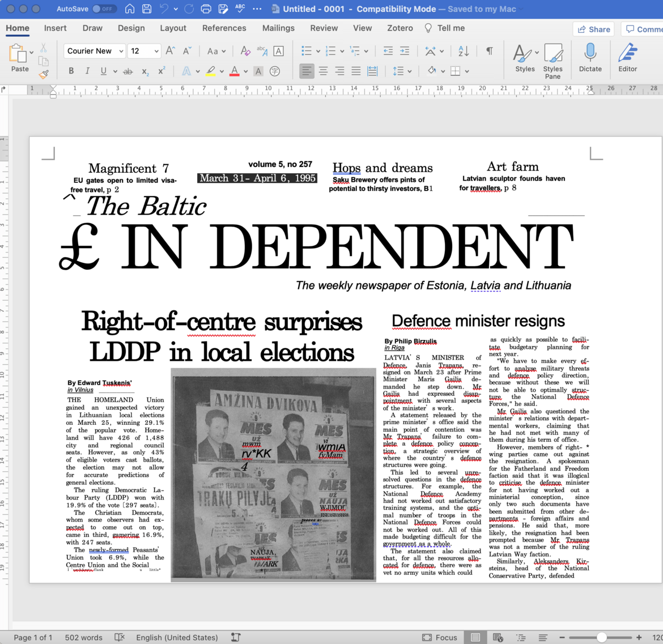The width and height of the screenshot is (663, 644).
Task: Apply strikethrough formatting
Action: click(x=128, y=71)
